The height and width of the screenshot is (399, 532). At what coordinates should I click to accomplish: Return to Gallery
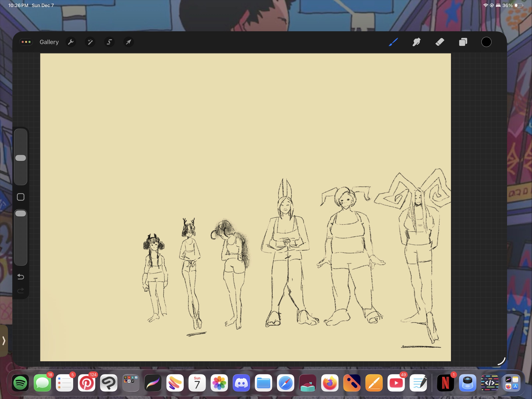pyautogui.click(x=49, y=42)
